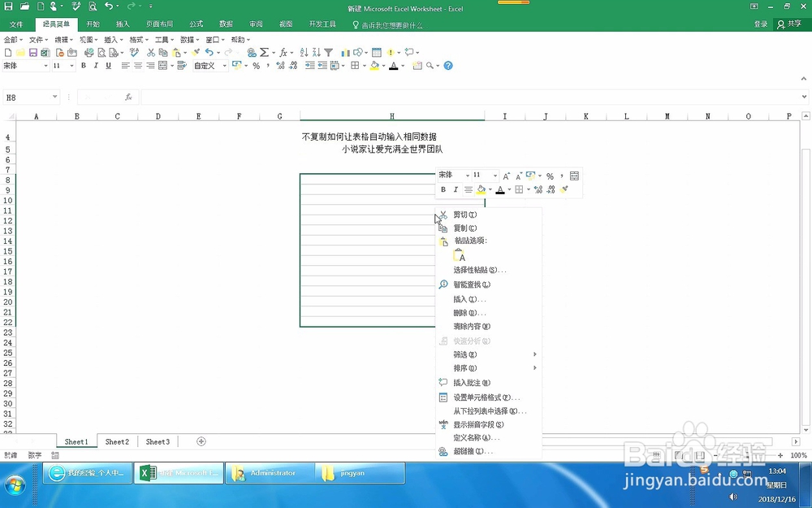
Task: Click 告诉我您想要做什么 search box
Action: (387, 25)
